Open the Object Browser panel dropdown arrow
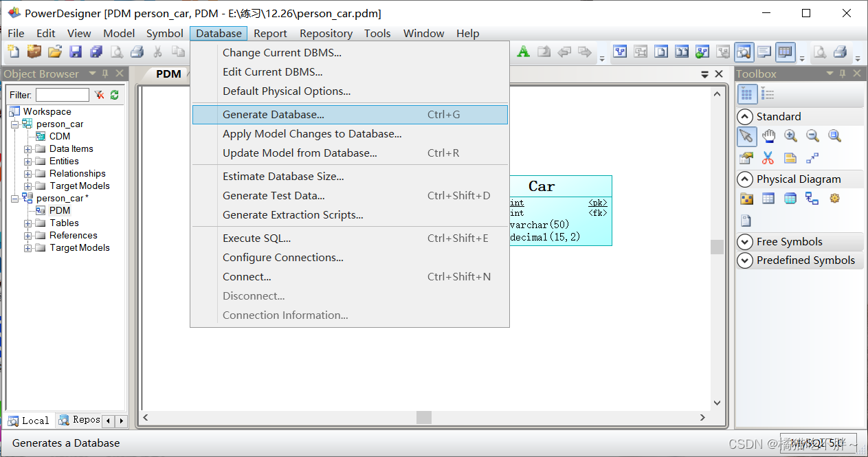This screenshot has width=868, height=457. (92, 74)
